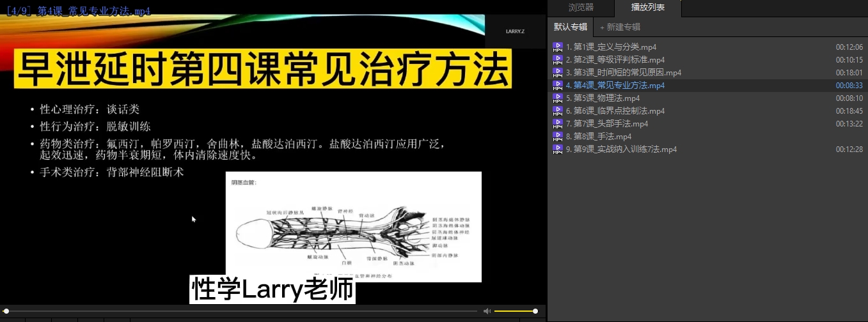Image resolution: width=868 pixels, height=322 pixels.
Task: Click MP4 icon of 第6课_临界点控制法
Action: tap(558, 111)
